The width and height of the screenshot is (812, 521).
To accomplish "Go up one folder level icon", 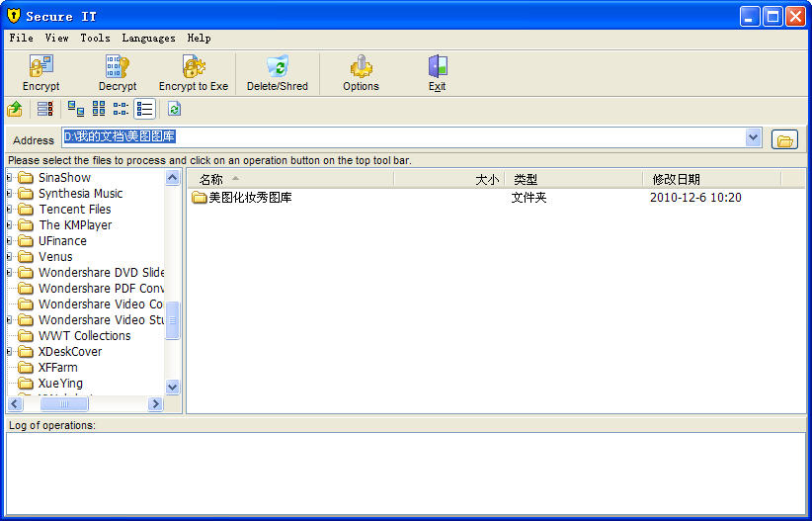I will tap(15, 109).
